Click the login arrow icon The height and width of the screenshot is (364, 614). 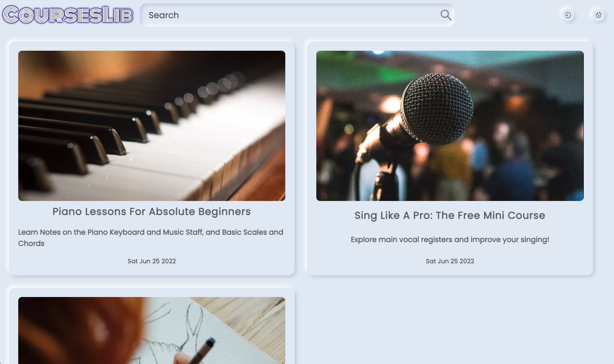[x=568, y=15]
